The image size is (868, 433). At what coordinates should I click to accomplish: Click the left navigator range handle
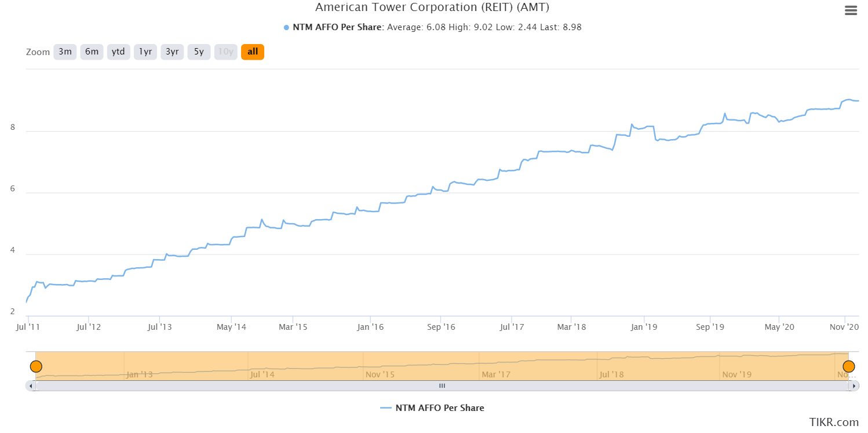(x=36, y=366)
